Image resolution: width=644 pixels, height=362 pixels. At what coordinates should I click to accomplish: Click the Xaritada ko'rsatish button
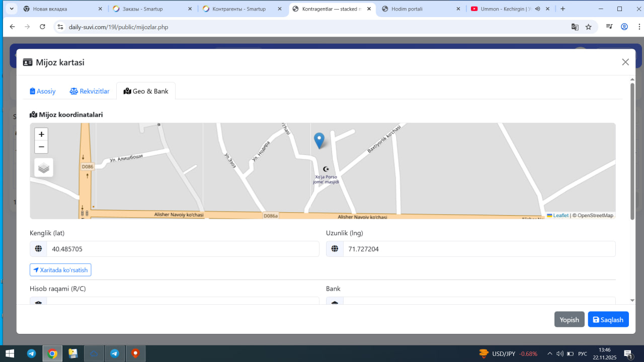click(60, 270)
